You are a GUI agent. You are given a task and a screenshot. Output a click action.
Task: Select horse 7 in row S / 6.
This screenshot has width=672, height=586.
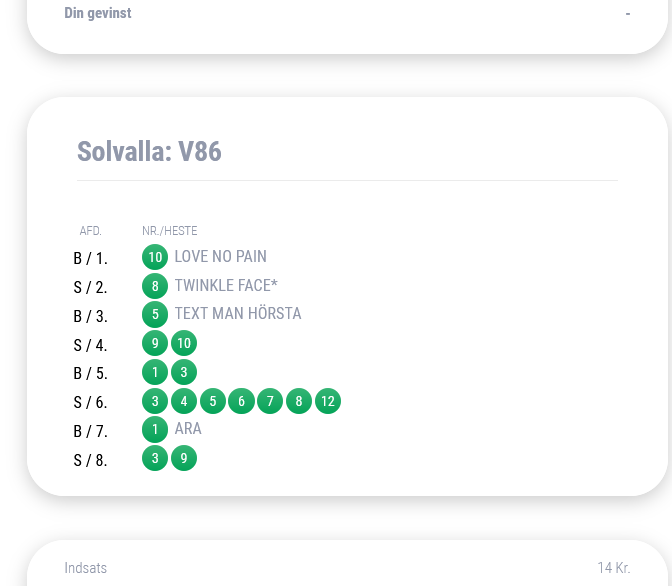(270, 401)
